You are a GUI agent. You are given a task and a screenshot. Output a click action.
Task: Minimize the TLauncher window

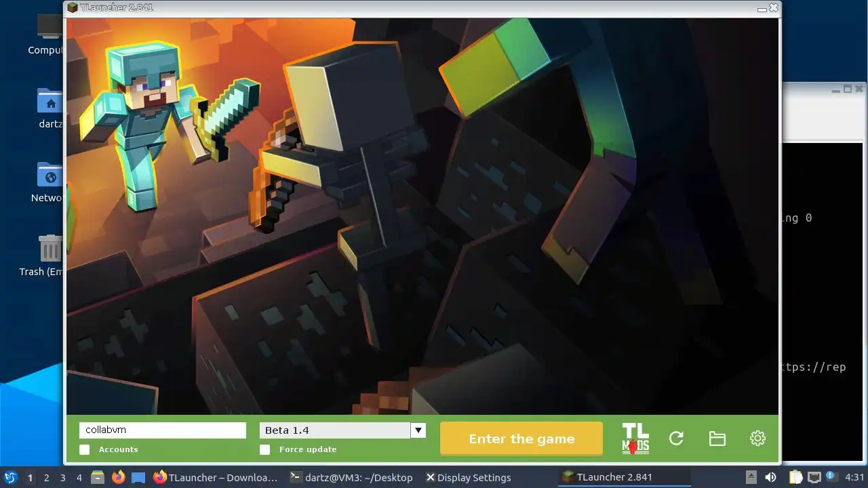tap(762, 9)
